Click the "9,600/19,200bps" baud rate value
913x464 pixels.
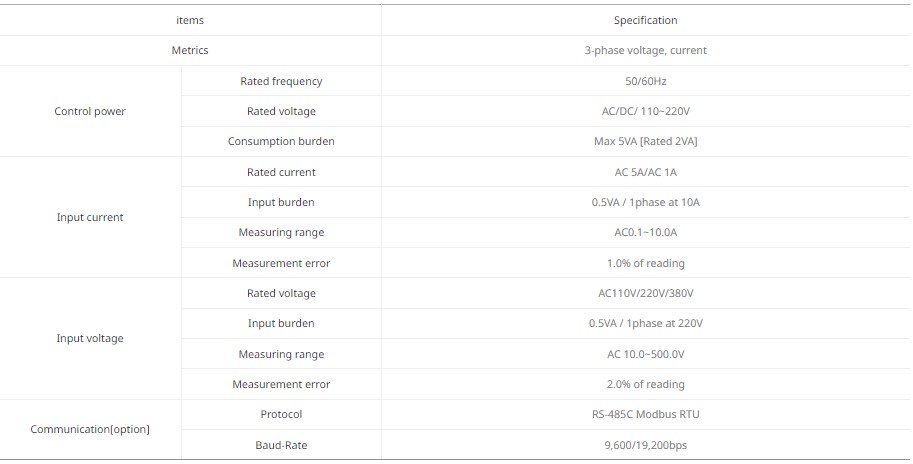[x=645, y=445]
